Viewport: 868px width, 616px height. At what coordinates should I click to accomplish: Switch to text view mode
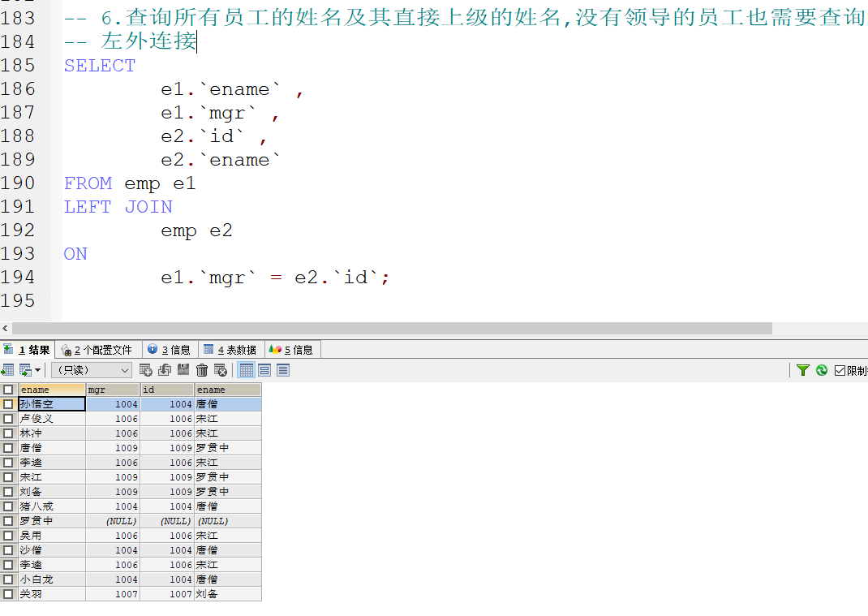click(284, 370)
